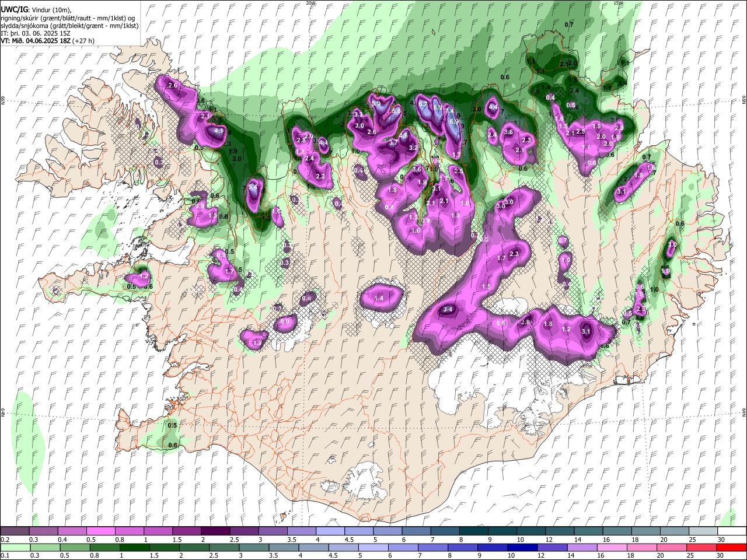Image resolution: width=747 pixels, height=560 pixels.
Task: Pick the darkest purple 2–2.5 swatch in upper legend row
Action: pyautogui.click(x=216, y=531)
